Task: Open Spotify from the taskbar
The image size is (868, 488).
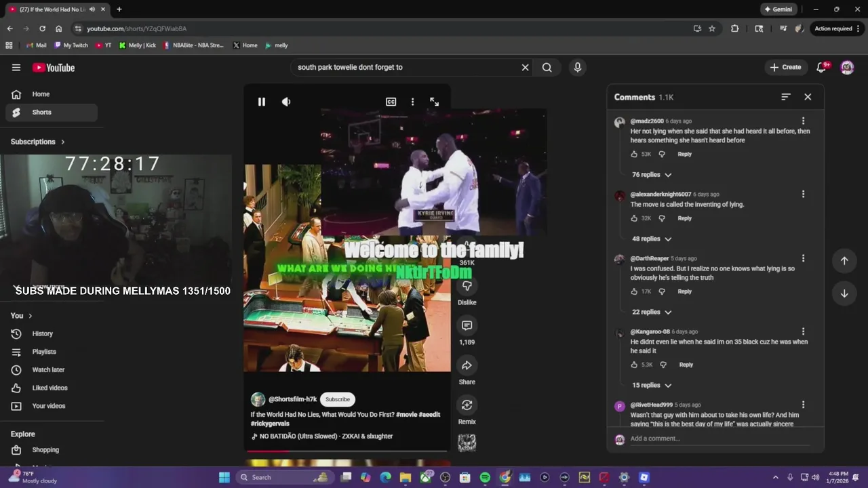Action: [x=485, y=477]
